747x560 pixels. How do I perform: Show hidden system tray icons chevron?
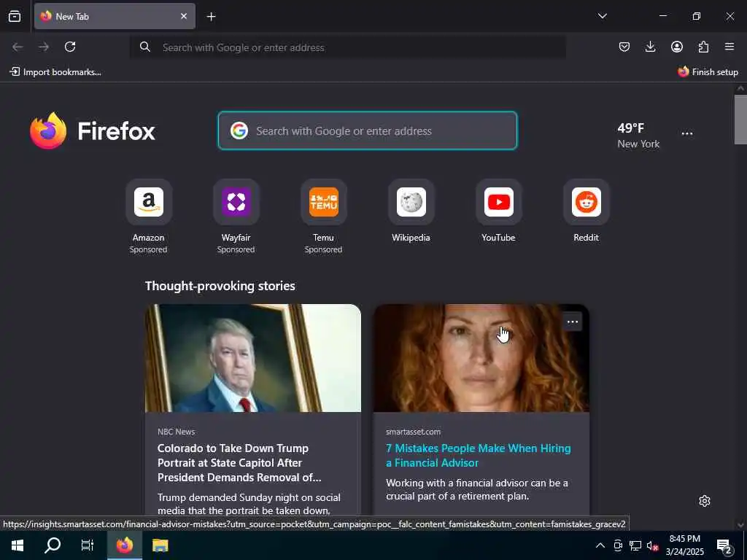pyautogui.click(x=600, y=545)
